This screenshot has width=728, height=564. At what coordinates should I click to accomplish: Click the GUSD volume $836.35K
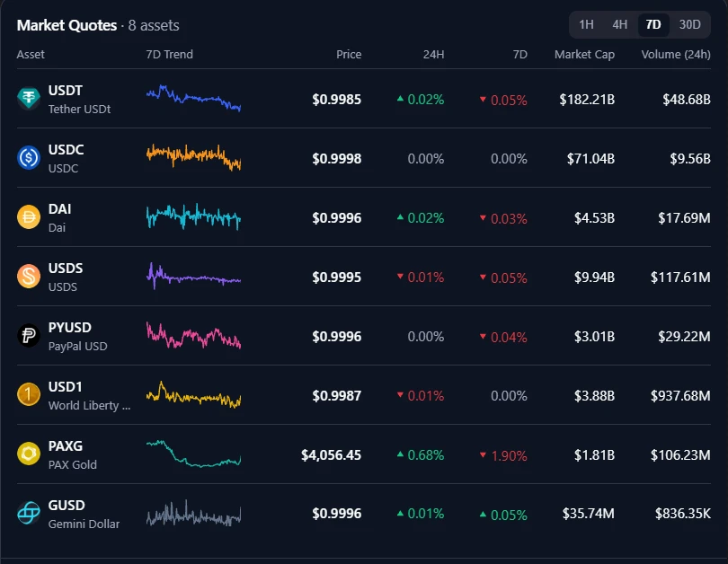[682, 514]
